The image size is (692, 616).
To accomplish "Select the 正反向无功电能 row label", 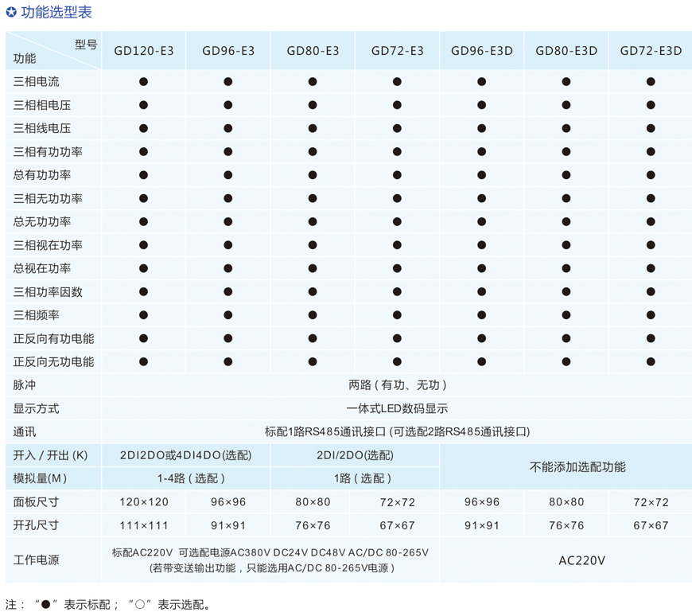I will [53, 362].
